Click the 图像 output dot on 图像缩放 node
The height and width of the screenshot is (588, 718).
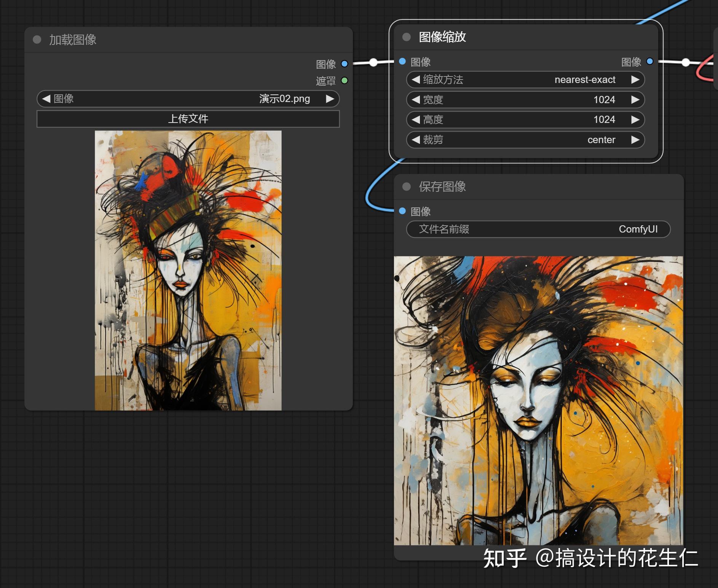point(650,61)
